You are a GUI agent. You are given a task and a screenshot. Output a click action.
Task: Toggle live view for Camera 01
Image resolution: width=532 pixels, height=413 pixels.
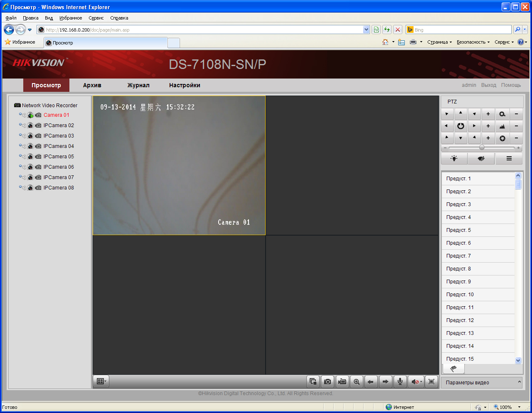[30, 115]
